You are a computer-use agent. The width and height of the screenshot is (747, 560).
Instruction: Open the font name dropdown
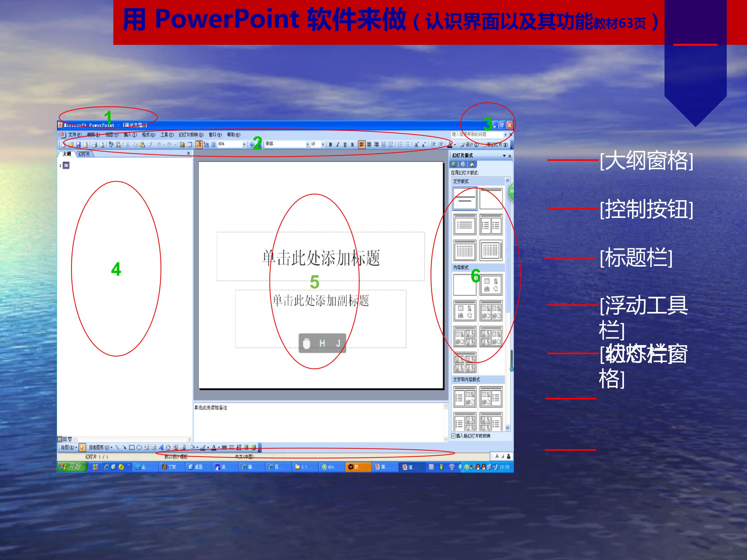point(307,144)
